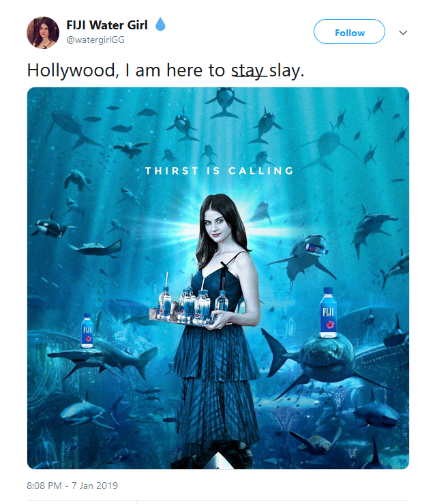Image resolution: width=433 pixels, height=504 pixels.
Task: Click the "THIRST IS CALLING" caption in image
Action: [x=220, y=171]
